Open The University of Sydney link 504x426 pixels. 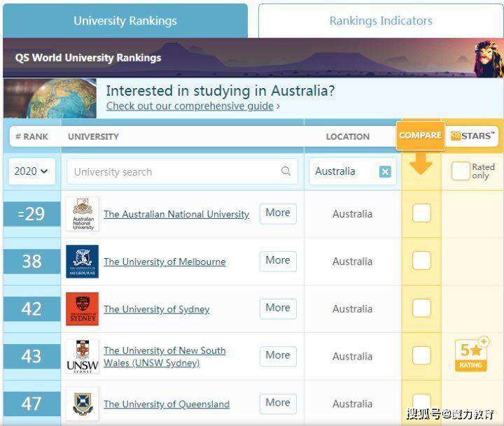(x=157, y=309)
